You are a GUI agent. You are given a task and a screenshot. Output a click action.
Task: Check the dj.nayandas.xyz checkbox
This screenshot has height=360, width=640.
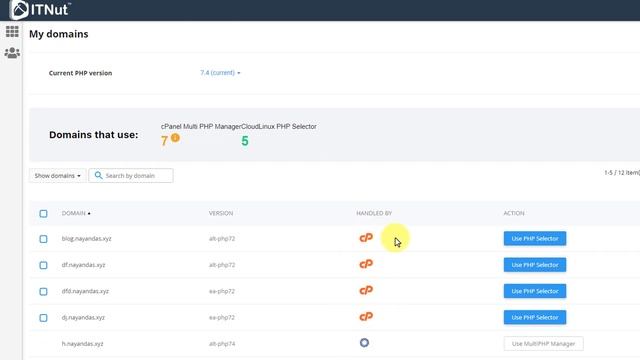pos(43,318)
